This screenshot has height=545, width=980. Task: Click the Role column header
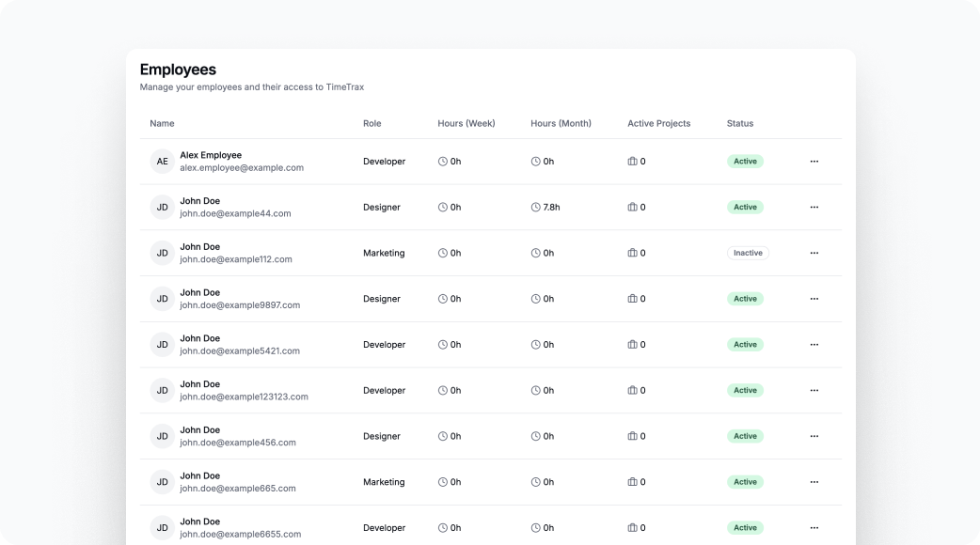pos(371,124)
